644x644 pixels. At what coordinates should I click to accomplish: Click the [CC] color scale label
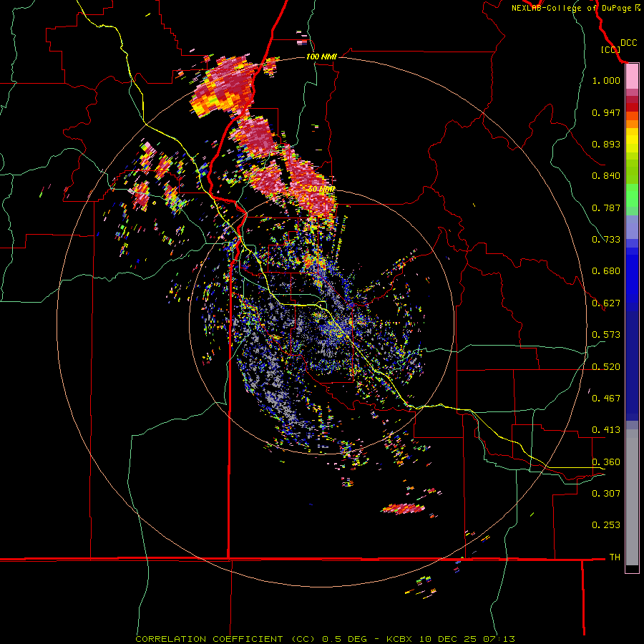coord(610,49)
